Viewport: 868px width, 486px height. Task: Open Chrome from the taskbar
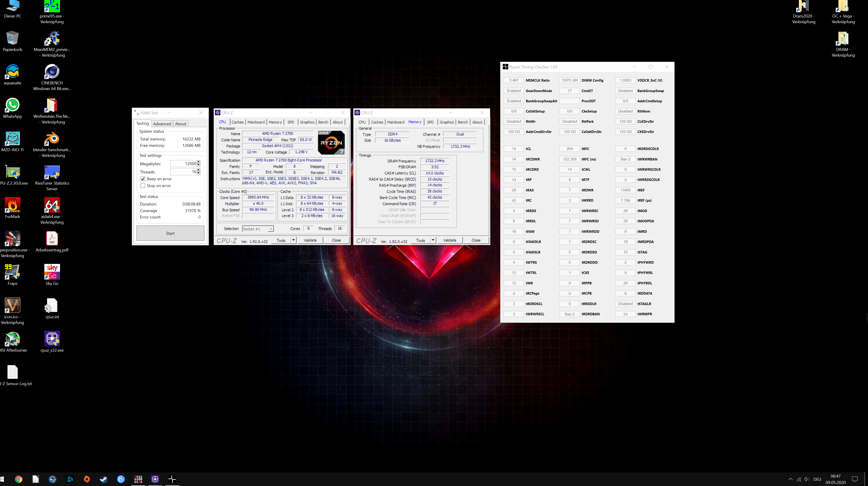(18, 479)
